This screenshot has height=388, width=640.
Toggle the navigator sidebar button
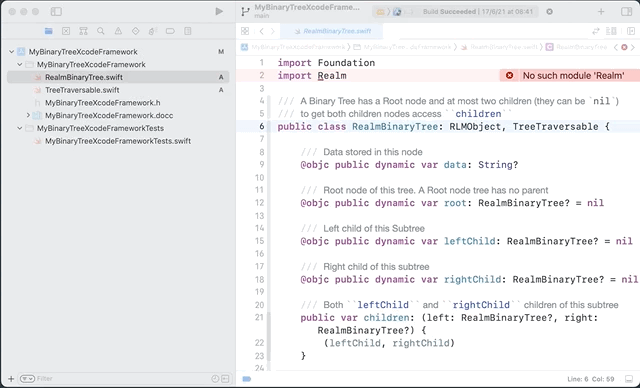coord(56,11)
